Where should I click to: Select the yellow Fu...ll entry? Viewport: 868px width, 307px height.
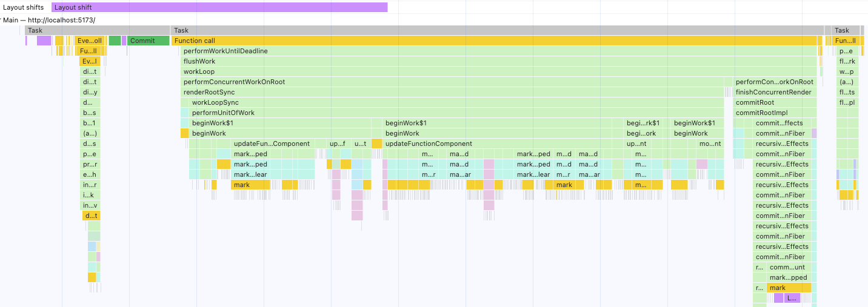[x=89, y=51]
